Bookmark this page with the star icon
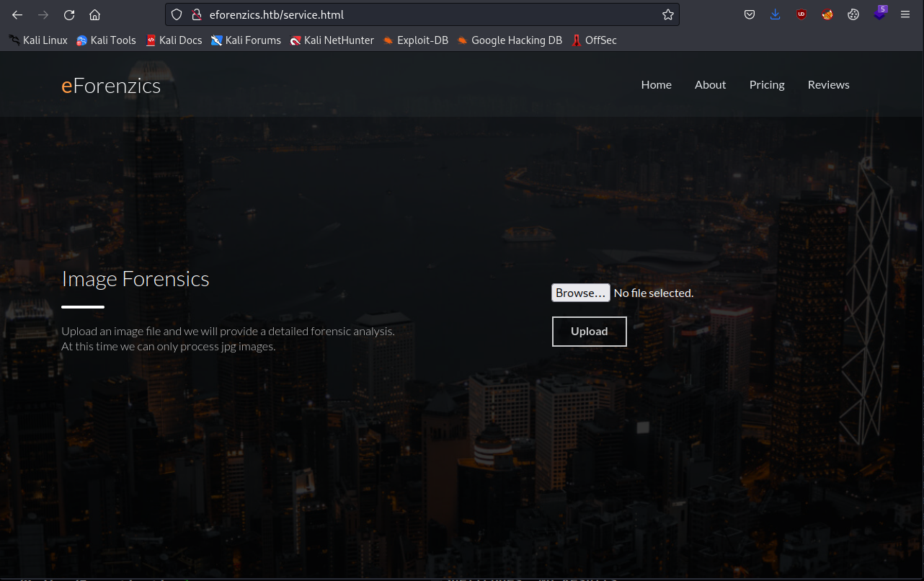 click(x=667, y=14)
